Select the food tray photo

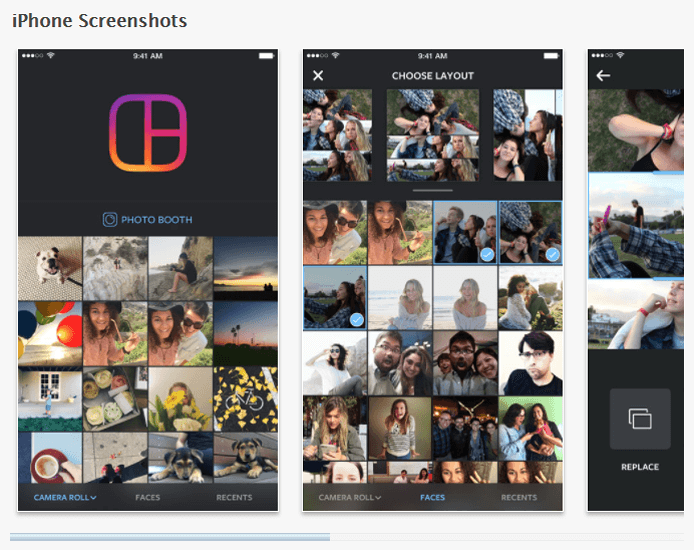115,399
